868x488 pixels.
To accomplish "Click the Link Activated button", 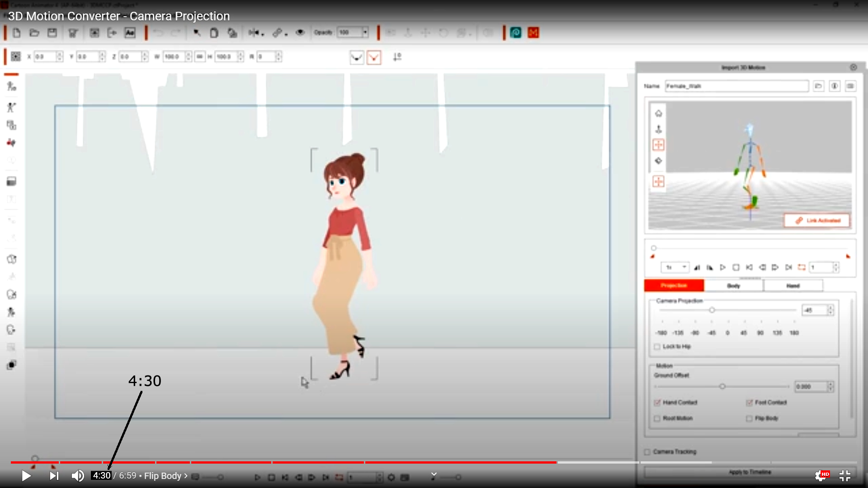I will pos(816,220).
